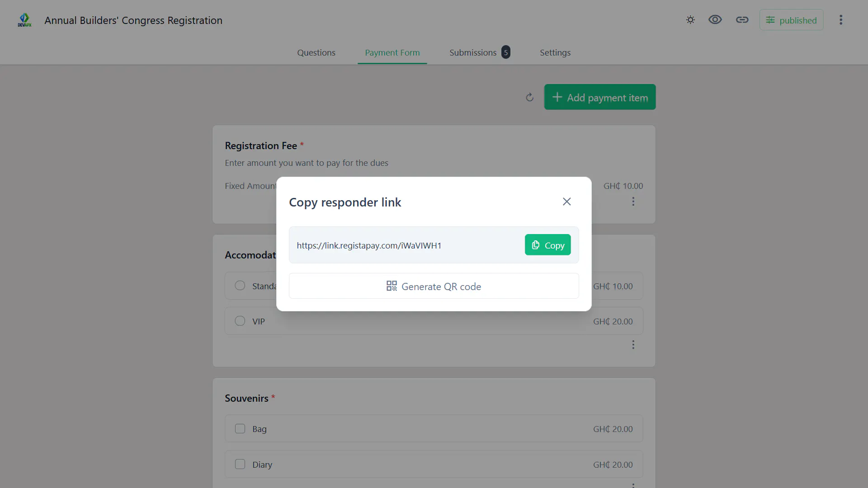Open the Submissions tab
The height and width of the screenshot is (488, 868).
479,52
